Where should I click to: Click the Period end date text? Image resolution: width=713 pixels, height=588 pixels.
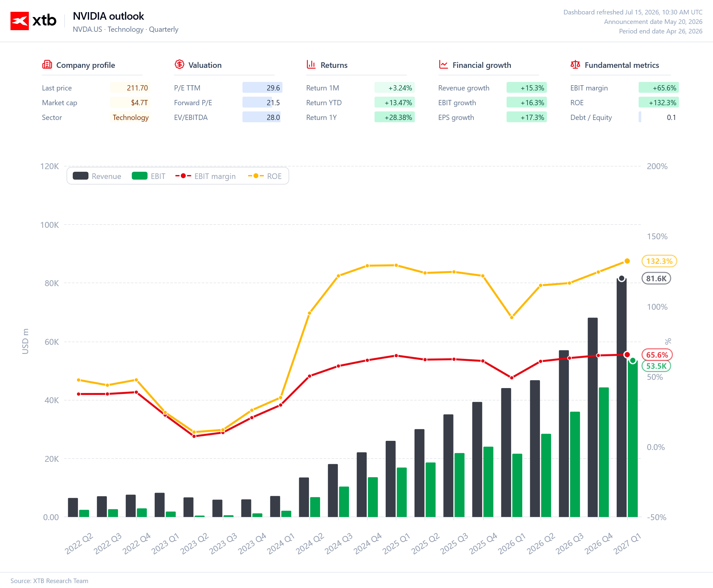point(661,31)
